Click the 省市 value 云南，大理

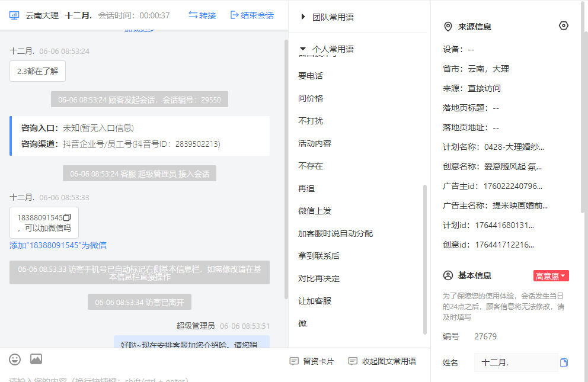click(488, 69)
